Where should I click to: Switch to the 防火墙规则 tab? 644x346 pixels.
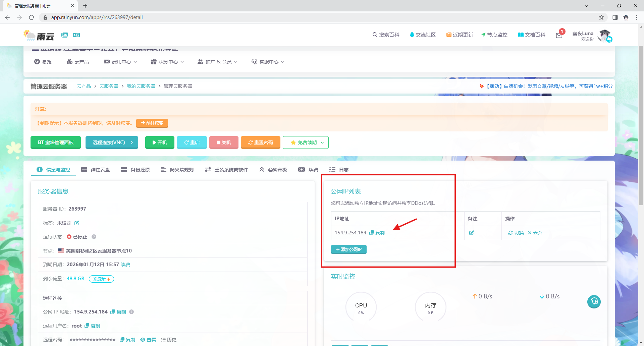point(177,170)
